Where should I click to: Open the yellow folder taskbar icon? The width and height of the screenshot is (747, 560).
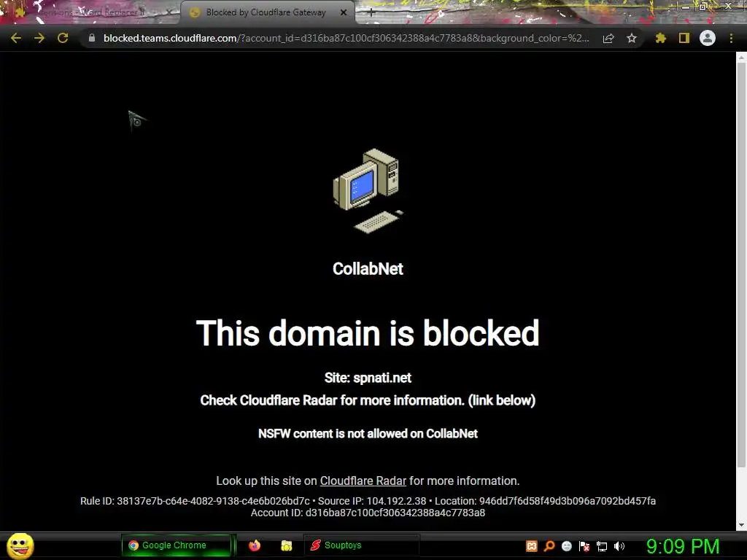tap(286, 545)
